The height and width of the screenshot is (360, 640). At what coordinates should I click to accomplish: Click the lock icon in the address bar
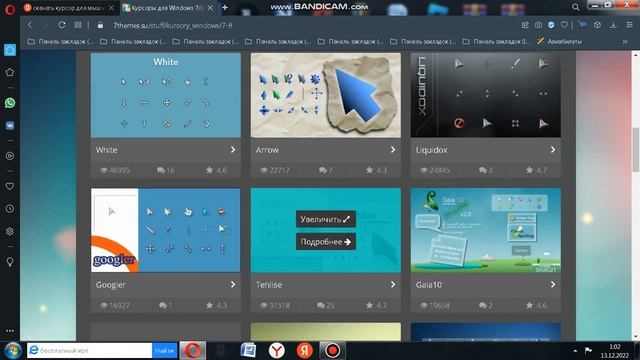pyautogui.click(x=100, y=25)
